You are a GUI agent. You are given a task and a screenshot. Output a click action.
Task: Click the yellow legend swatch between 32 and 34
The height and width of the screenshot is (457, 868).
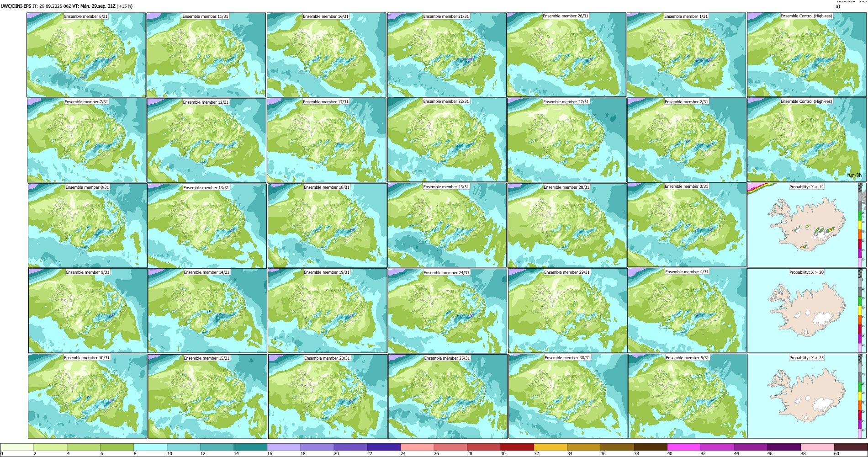550,447
